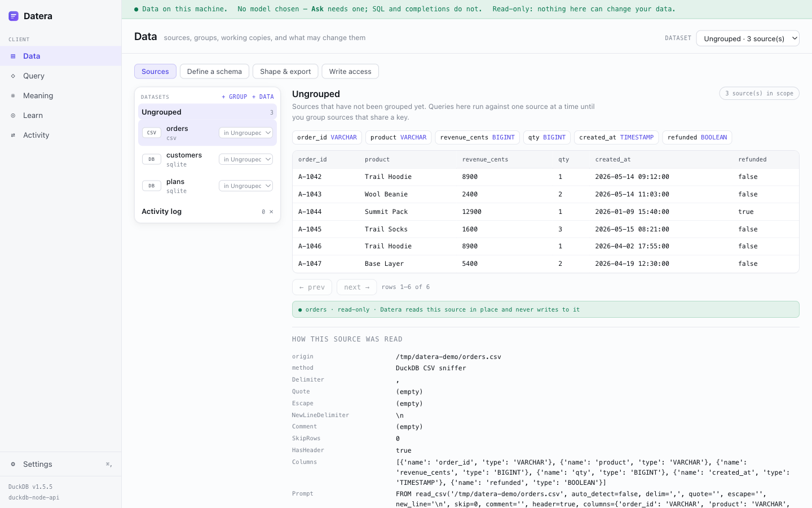812x508 pixels.
Task: Select the customers sqlite source
Action: pyautogui.click(x=208, y=159)
